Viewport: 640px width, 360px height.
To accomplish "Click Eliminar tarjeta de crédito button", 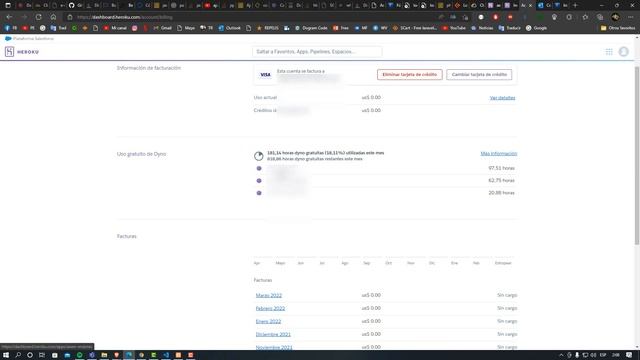I will click(409, 75).
